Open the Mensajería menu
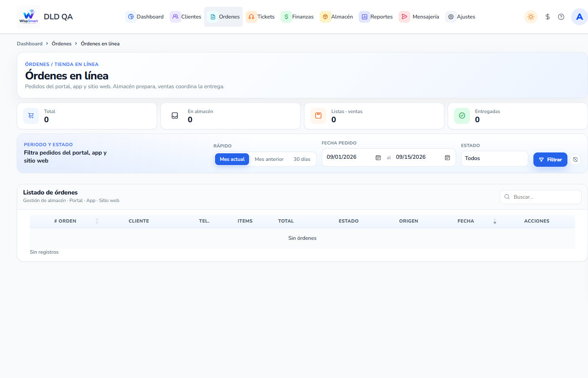Viewport: 588px width, 378px height. point(419,17)
